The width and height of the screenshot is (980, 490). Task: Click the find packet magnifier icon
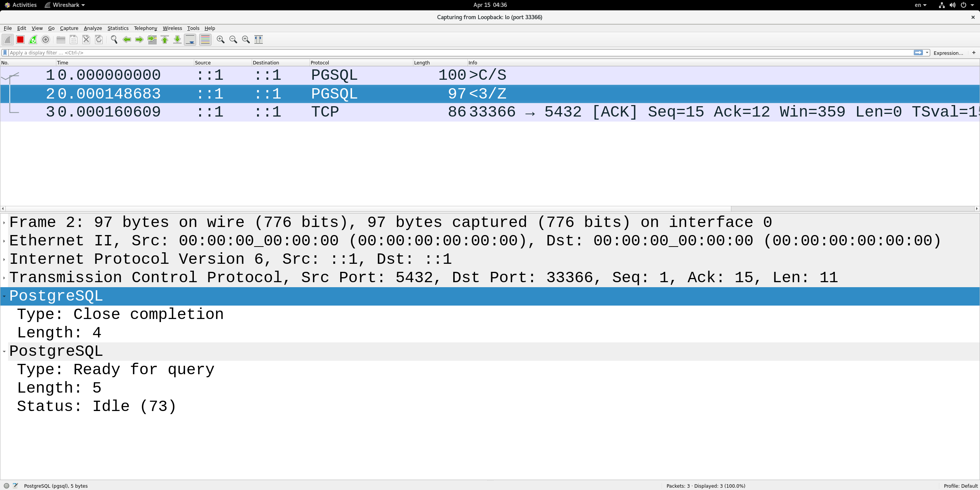114,39
